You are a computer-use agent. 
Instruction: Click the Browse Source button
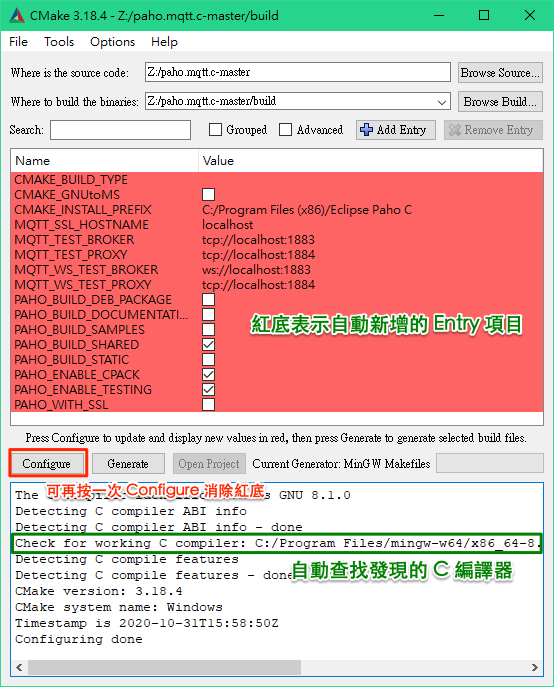click(500, 73)
